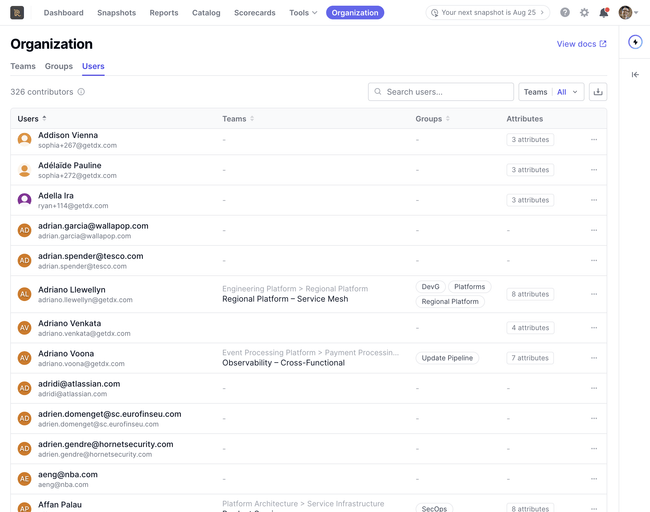Viewport: 650px width, 512px height.
Task: Switch to the Groups tab
Action: [x=58, y=66]
